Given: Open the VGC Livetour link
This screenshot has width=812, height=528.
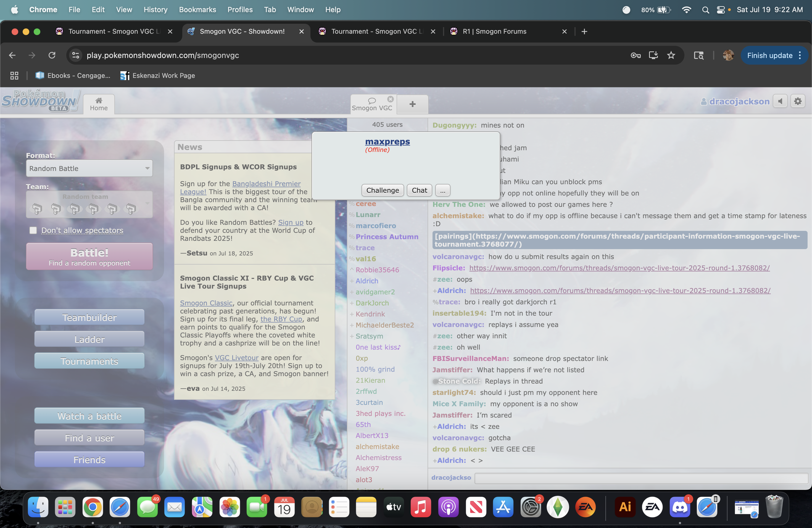Looking at the screenshot, I should click(236, 357).
